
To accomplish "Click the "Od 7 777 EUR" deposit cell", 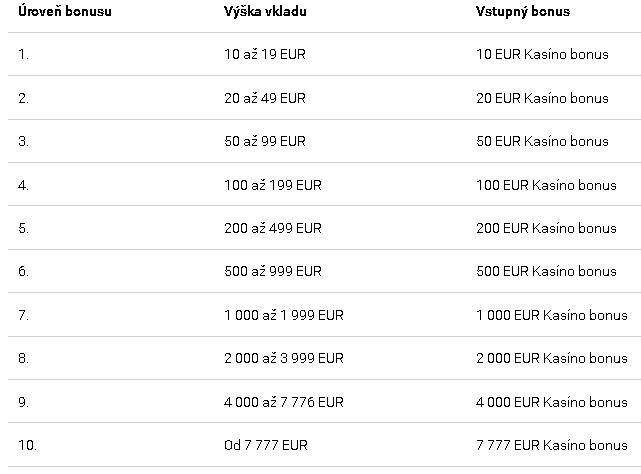I will click(x=267, y=445).
